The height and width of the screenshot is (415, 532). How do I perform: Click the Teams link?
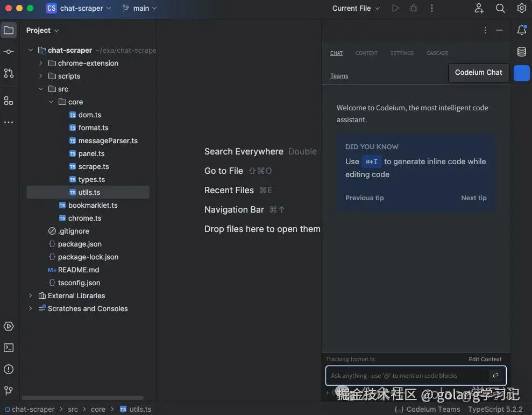[339, 76]
